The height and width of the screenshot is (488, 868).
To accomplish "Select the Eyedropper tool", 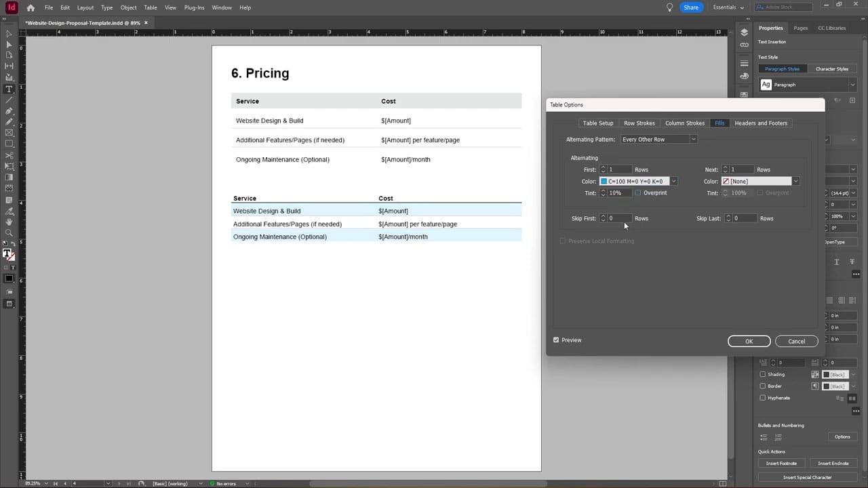I will click(x=9, y=209).
